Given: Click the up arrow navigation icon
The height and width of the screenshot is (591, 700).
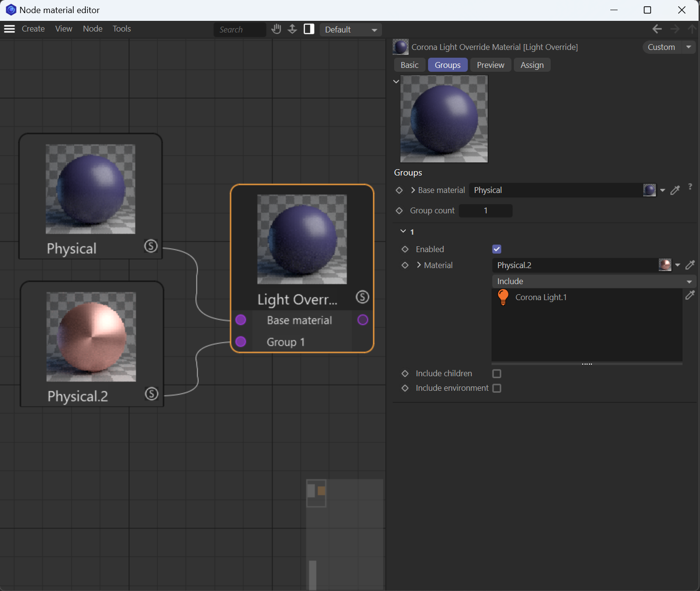Looking at the screenshot, I should (x=692, y=29).
